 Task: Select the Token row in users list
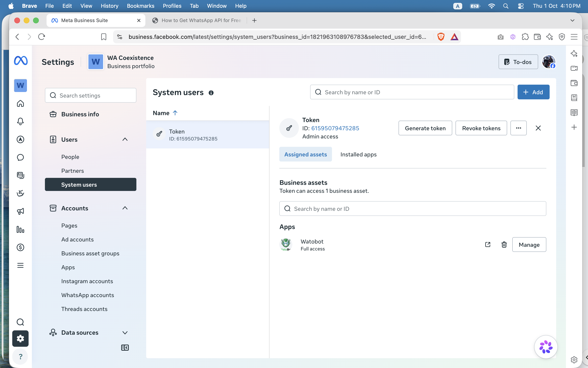click(207, 135)
